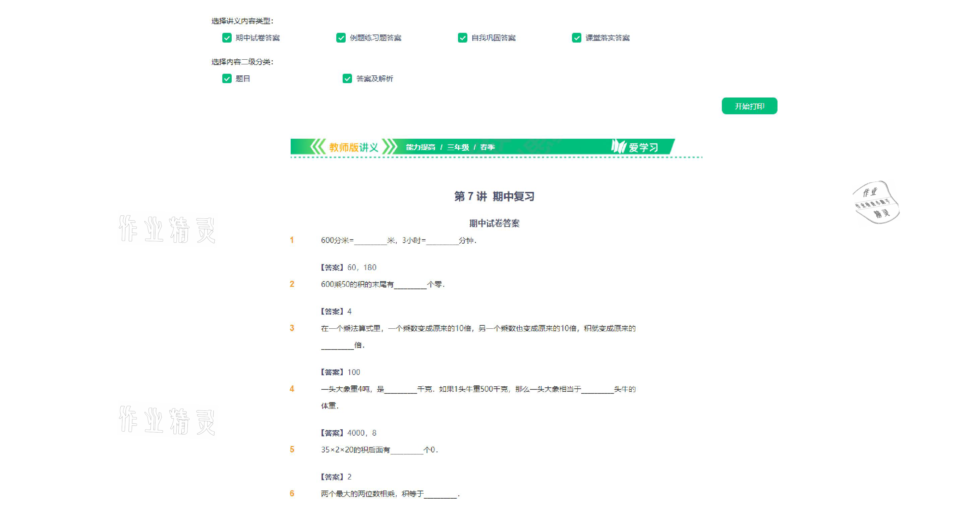The height and width of the screenshot is (505, 980).
Task: Click the 期中试卷答案 section heading
Action: [x=494, y=223]
